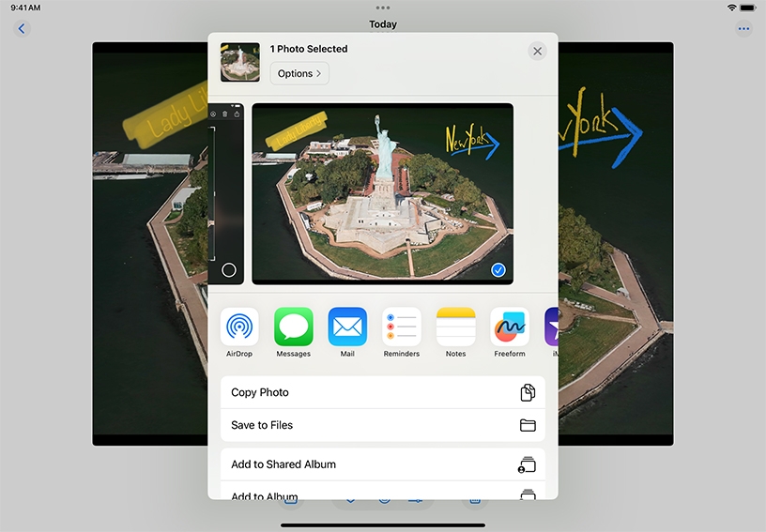
Task: Tap the small header photo thumbnail
Action: (240, 62)
